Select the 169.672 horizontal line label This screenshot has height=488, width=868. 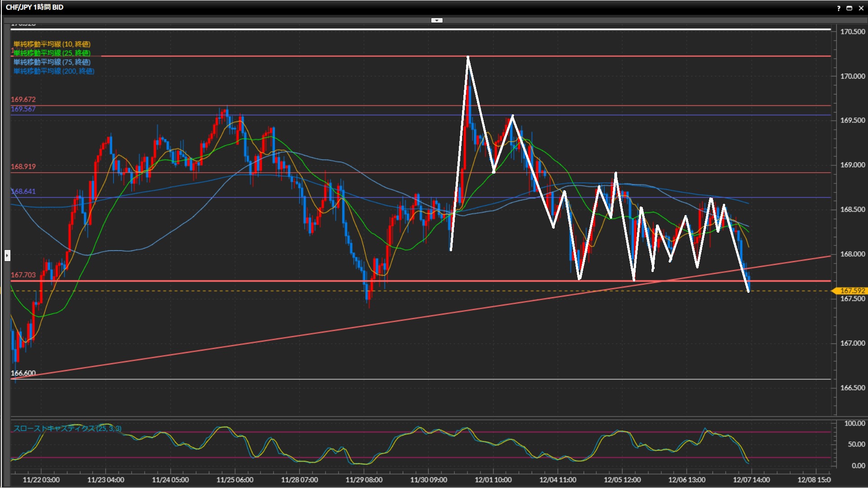(x=23, y=99)
